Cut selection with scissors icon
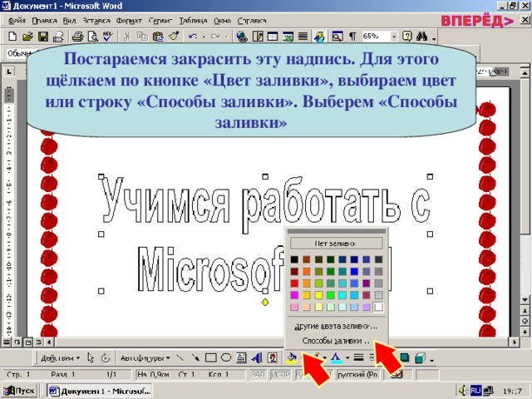This screenshot has width=532, height=399. tap(127, 36)
